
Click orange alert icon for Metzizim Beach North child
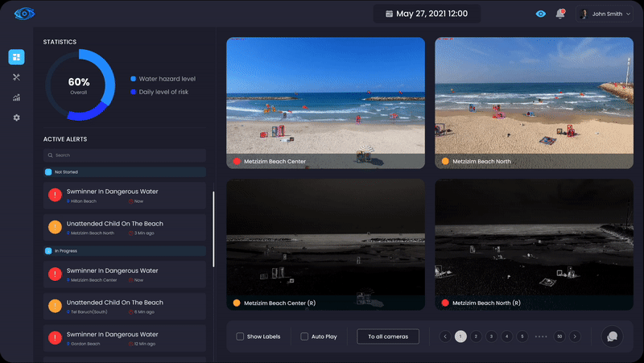(55, 227)
